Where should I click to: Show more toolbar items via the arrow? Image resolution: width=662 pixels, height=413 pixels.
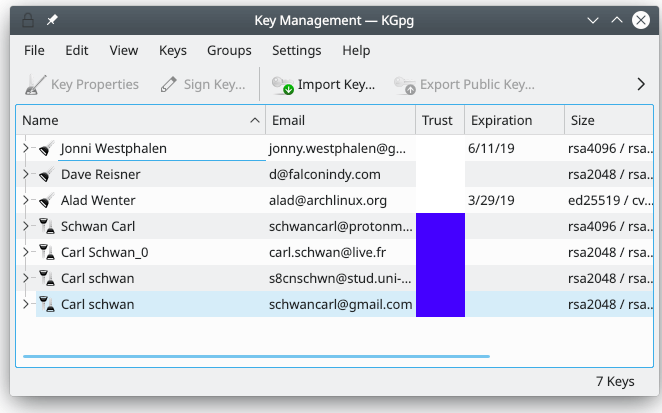click(641, 84)
